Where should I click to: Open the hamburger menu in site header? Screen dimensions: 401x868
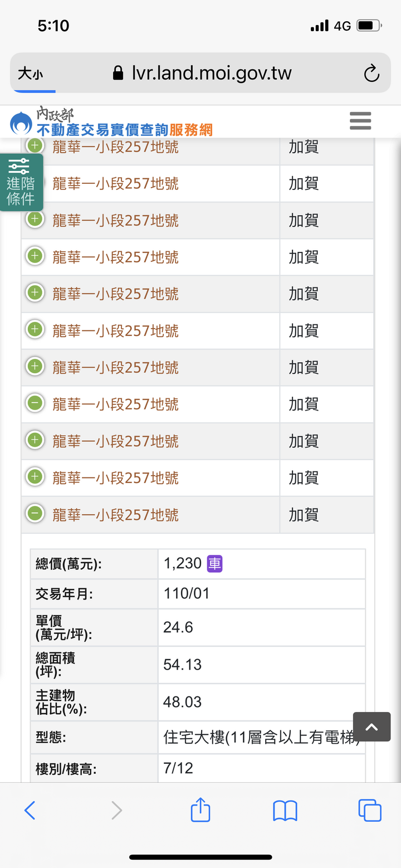[360, 121]
